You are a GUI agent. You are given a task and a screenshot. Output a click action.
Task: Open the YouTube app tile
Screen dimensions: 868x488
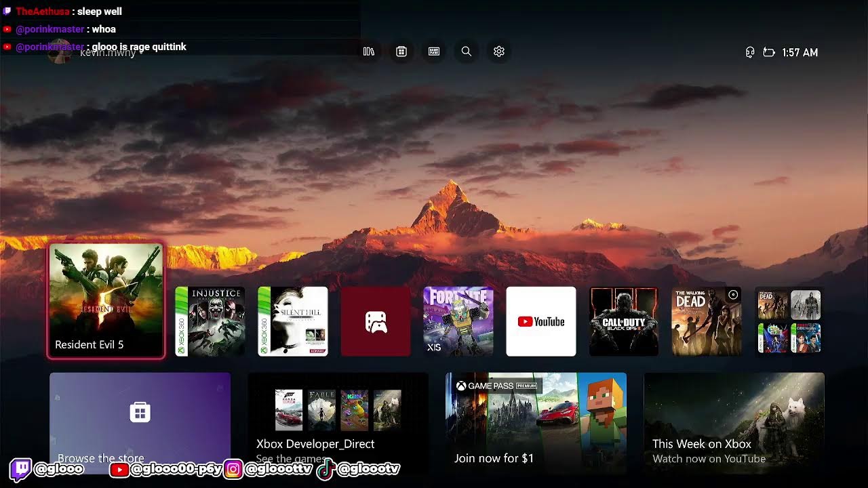pos(541,321)
